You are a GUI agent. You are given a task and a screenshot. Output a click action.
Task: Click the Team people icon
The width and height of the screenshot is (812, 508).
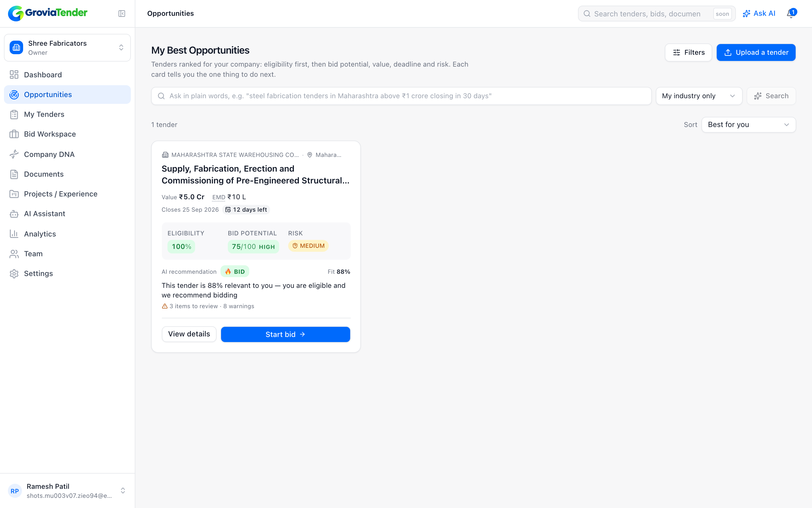point(14,254)
